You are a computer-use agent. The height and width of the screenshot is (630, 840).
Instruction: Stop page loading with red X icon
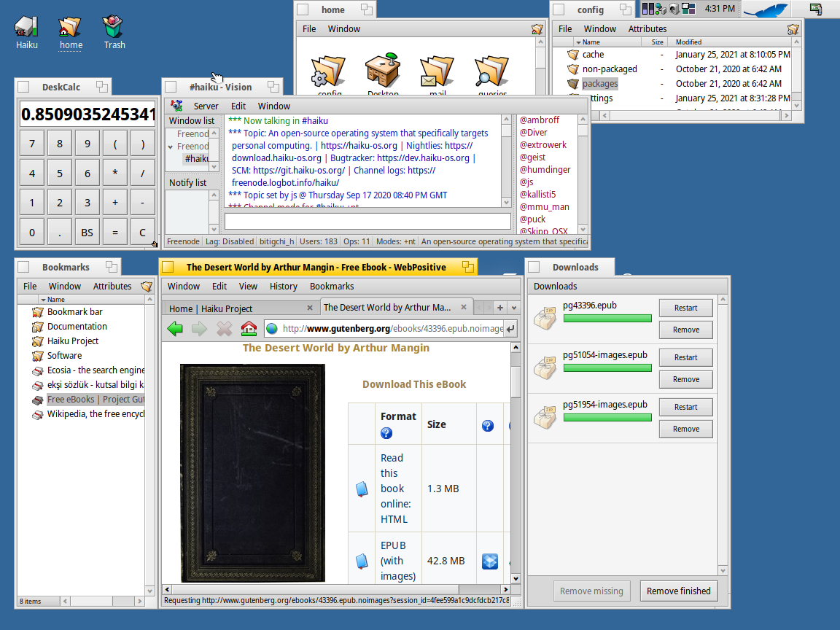pos(224,328)
